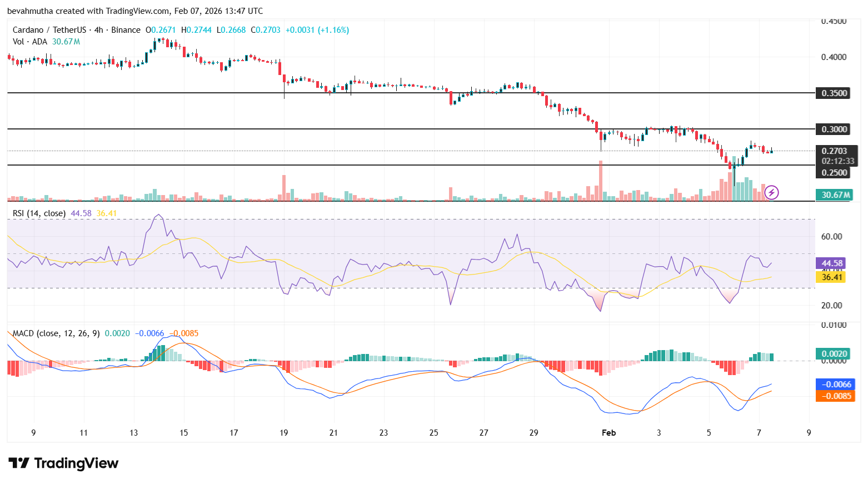This screenshot has width=868, height=484.
Task: Click the orange -0.0085 MACD signal label
Action: (x=835, y=396)
